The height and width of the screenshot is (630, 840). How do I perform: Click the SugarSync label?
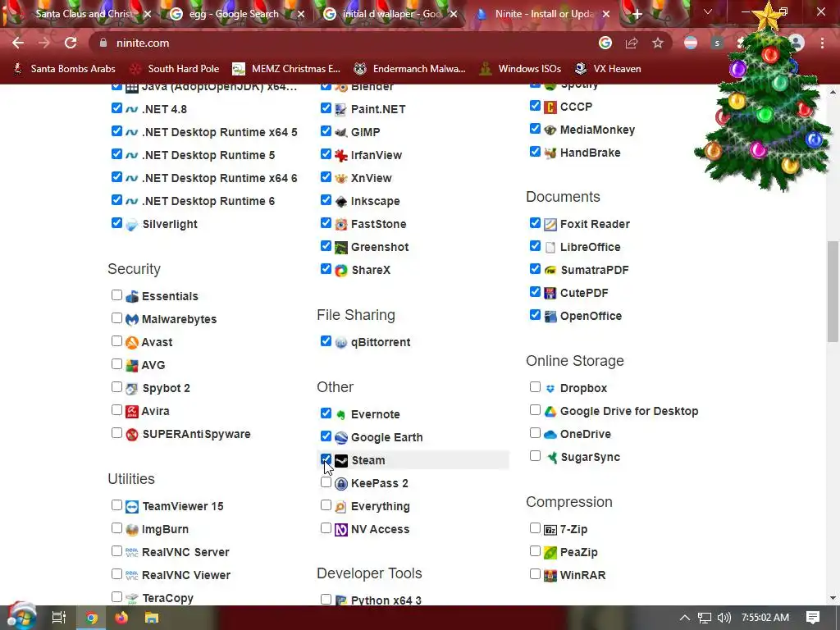tap(590, 457)
